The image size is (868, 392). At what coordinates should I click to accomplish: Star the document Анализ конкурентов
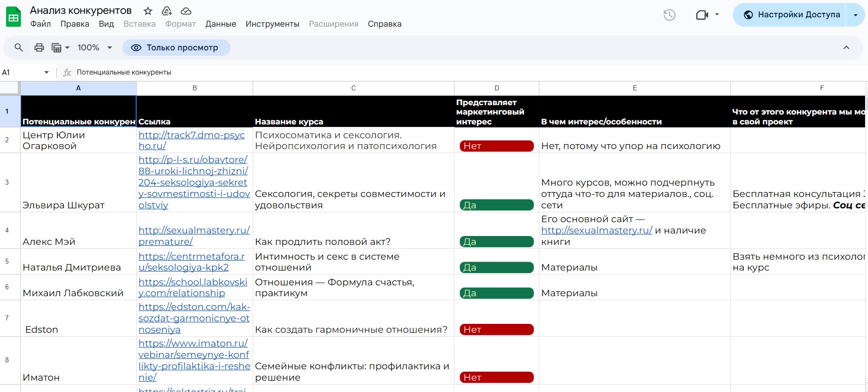pos(148,11)
